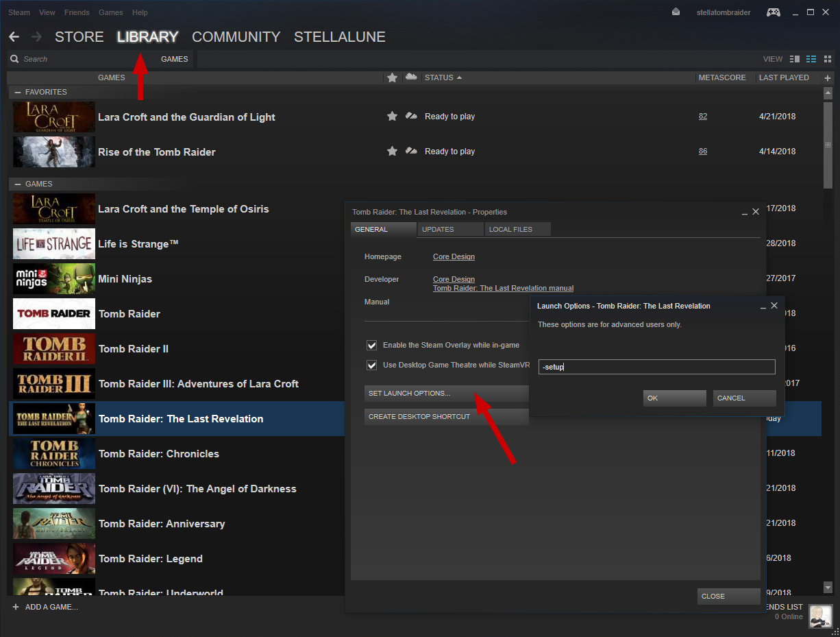Open the Tomb Raider: The Last Revelation manual link
This screenshot has width=840, height=637.
(x=503, y=289)
